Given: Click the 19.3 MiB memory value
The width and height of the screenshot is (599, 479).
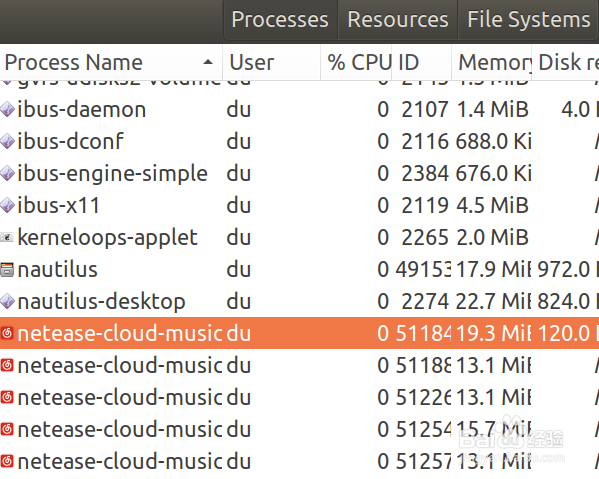Looking at the screenshot, I should (494, 333).
